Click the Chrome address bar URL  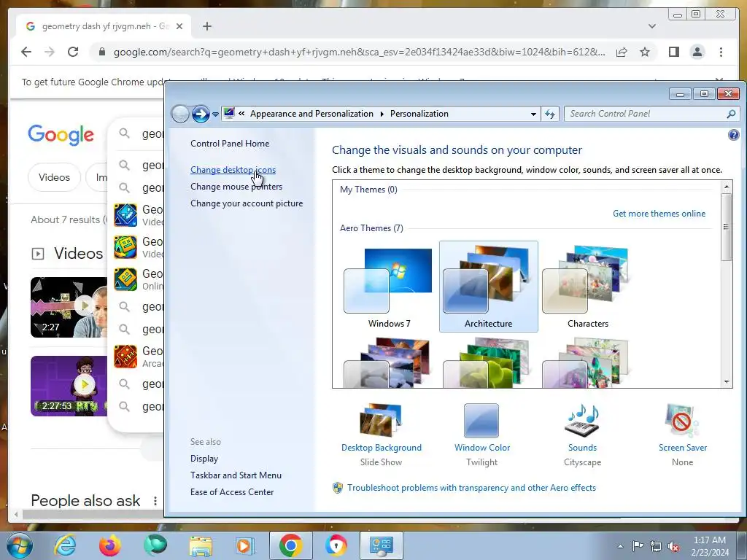359,52
